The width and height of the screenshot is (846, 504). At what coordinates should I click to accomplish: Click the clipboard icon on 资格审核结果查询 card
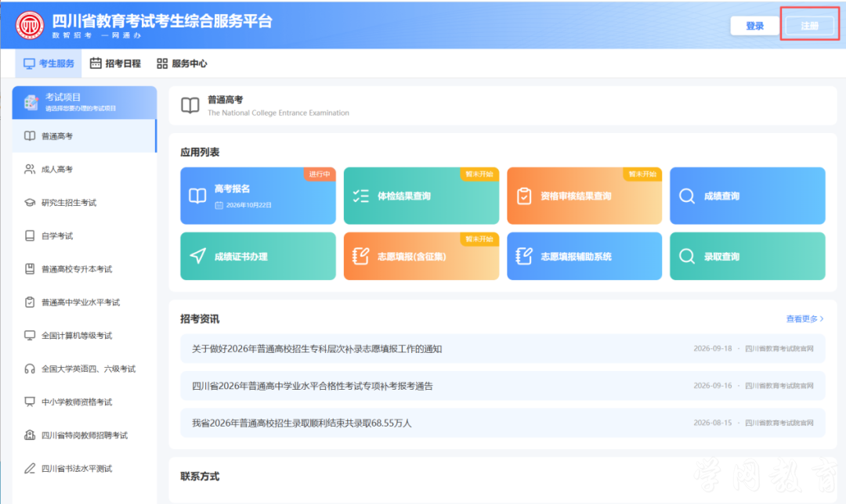pos(524,196)
